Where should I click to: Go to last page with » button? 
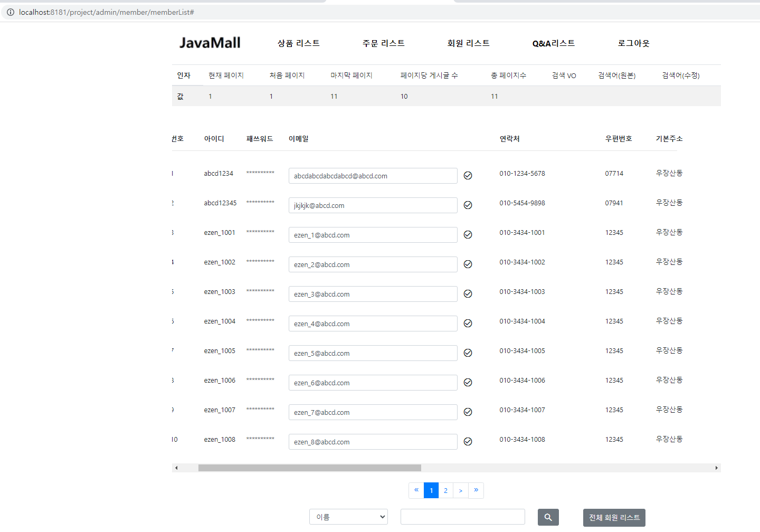click(476, 490)
